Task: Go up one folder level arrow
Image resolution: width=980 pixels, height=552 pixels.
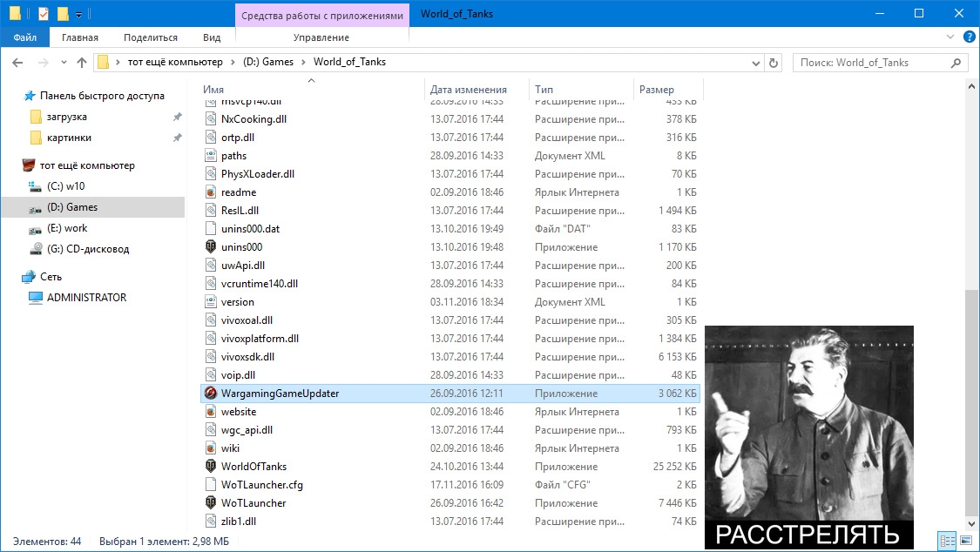Action: 81,63
